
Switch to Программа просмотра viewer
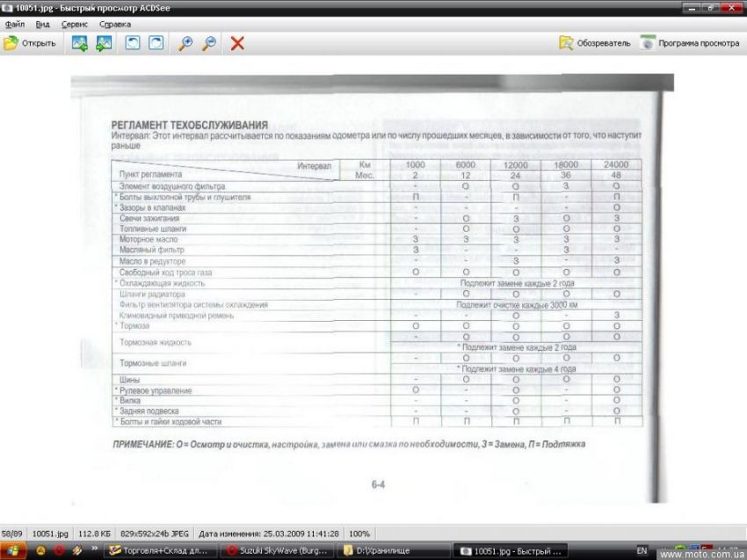click(x=690, y=43)
